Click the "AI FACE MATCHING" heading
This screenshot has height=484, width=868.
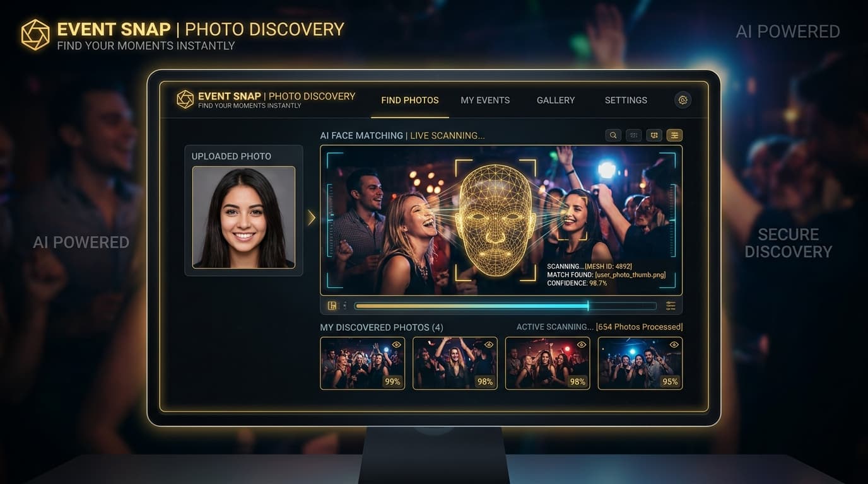point(361,135)
